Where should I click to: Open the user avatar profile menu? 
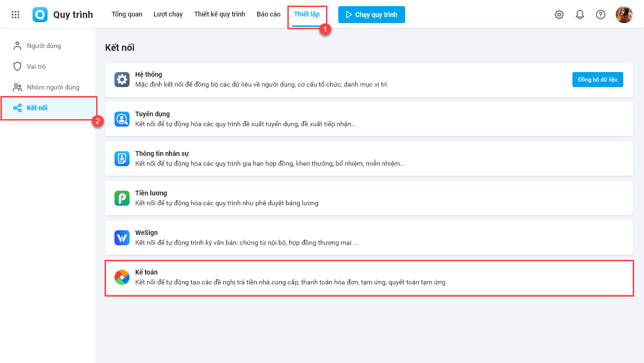coord(624,15)
